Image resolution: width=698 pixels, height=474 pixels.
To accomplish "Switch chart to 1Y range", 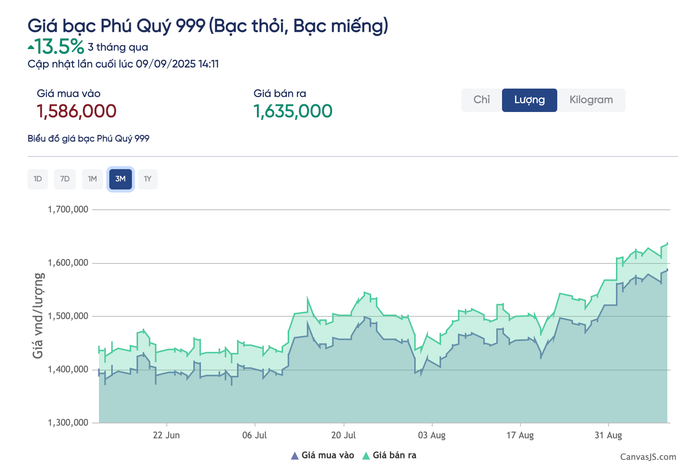I will click(x=148, y=179).
